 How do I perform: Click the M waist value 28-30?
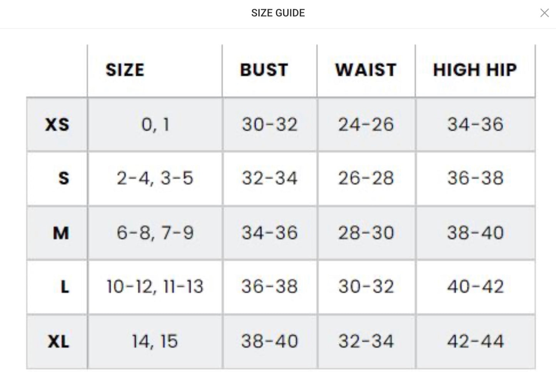[366, 233]
